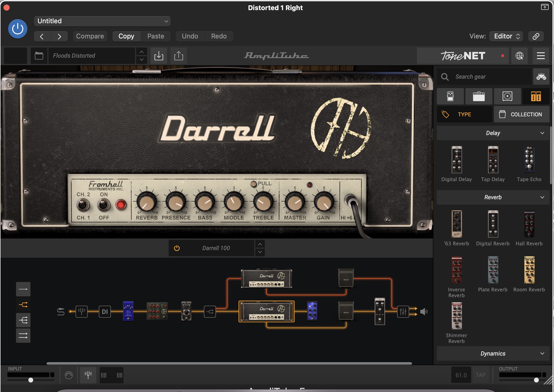The height and width of the screenshot is (392, 554).
Task: Select the stomp pedal gear category
Action: tap(450, 96)
